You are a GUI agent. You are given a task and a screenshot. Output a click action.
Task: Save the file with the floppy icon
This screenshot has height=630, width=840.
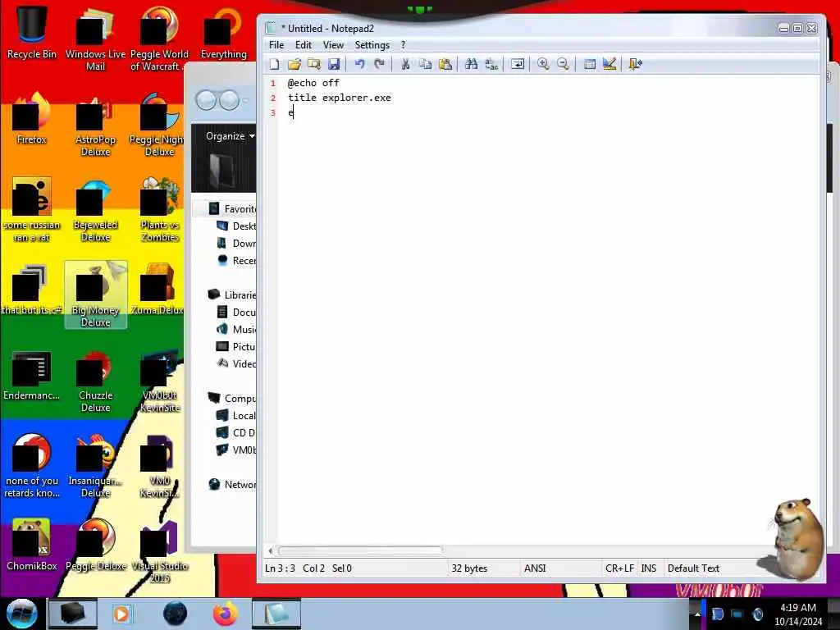[x=334, y=64]
